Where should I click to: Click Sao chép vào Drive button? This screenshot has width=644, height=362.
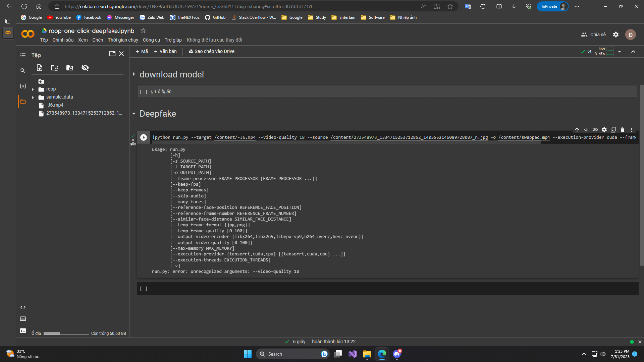click(x=211, y=51)
